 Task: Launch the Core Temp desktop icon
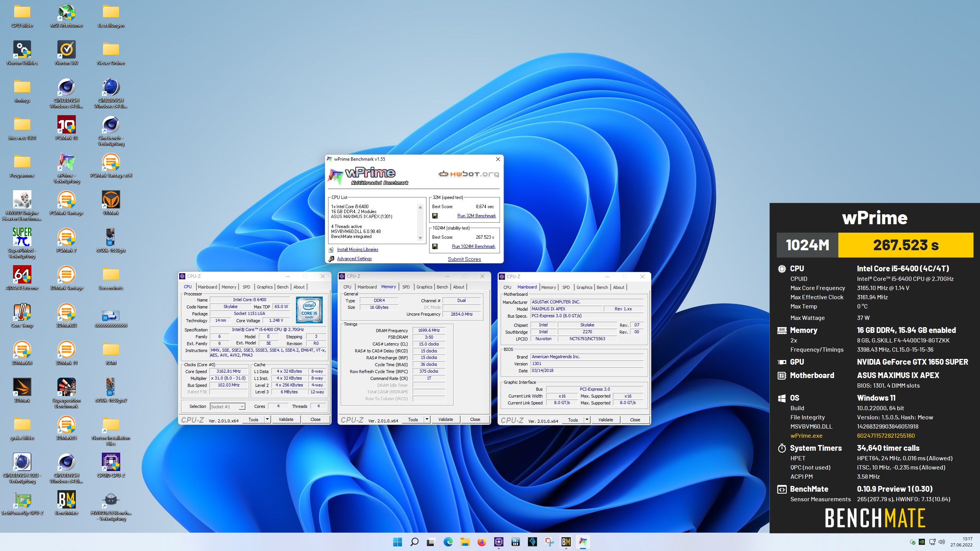tap(22, 316)
